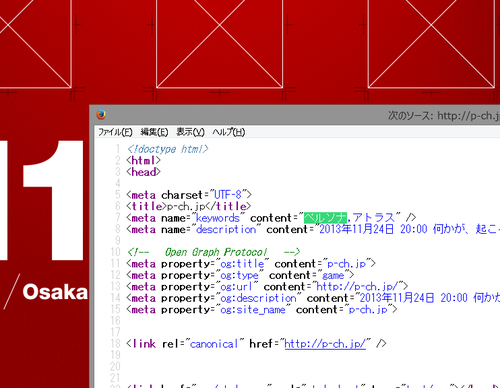The image size is (500, 388).
Task: Click the Open Graph Protocol comment
Action: (x=214, y=252)
